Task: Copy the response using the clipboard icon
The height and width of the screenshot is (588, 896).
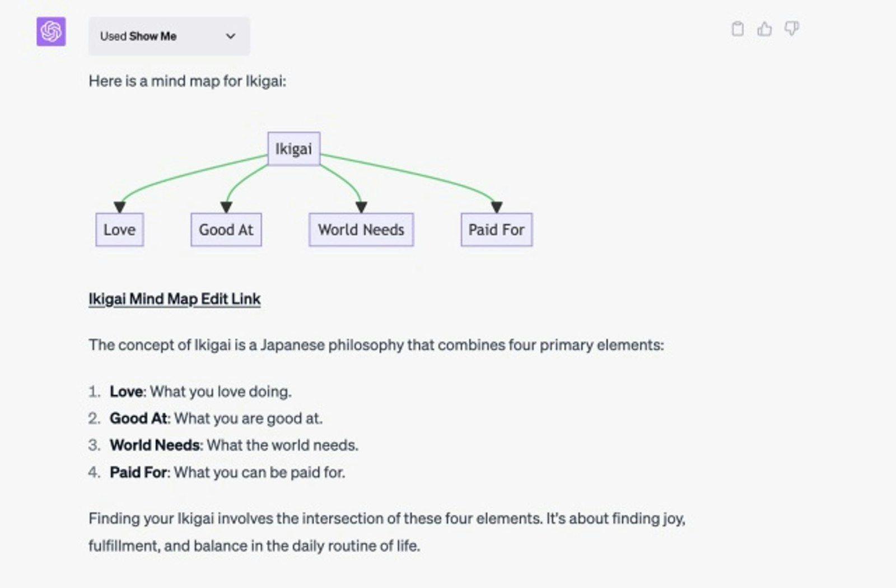Action: click(x=738, y=29)
